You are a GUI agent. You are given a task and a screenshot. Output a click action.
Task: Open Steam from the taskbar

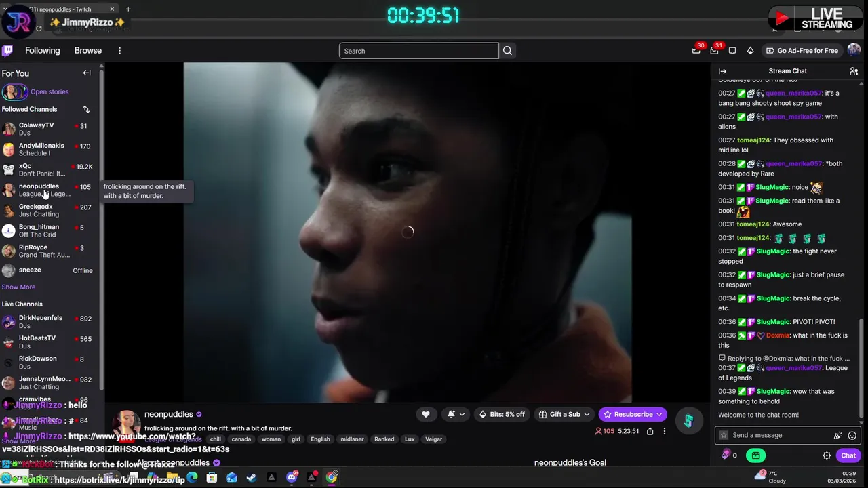252,478
